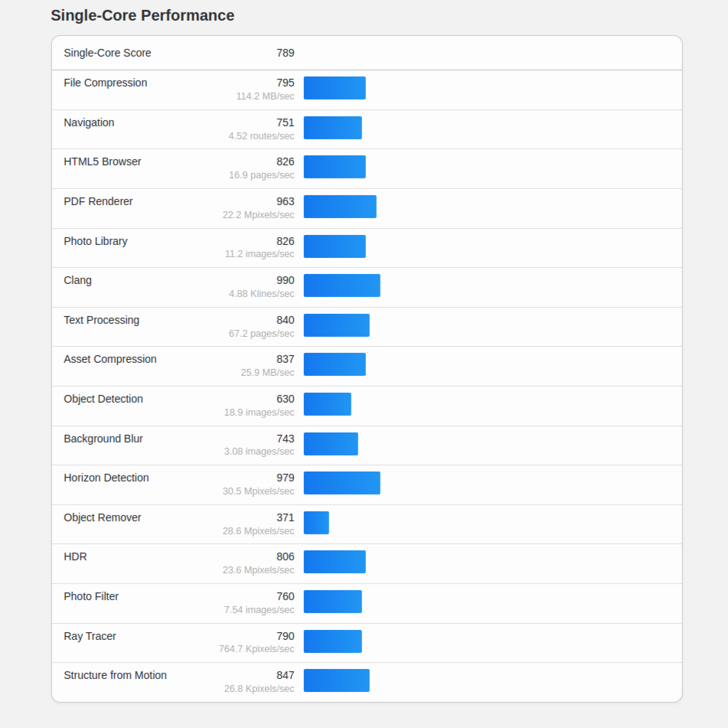Click the Background Blur label
This screenshot has width=728, height=728.
click(103, 439)
